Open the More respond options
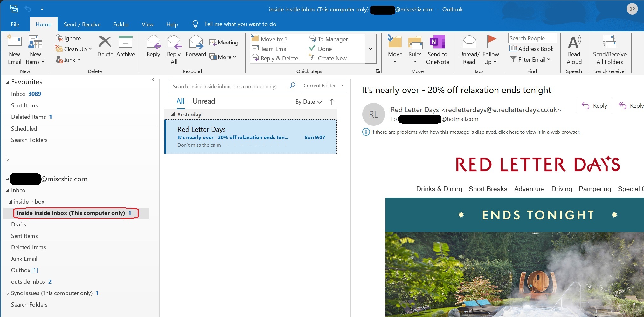This screenshot has height=317, width=644. (x=223, y=57)
